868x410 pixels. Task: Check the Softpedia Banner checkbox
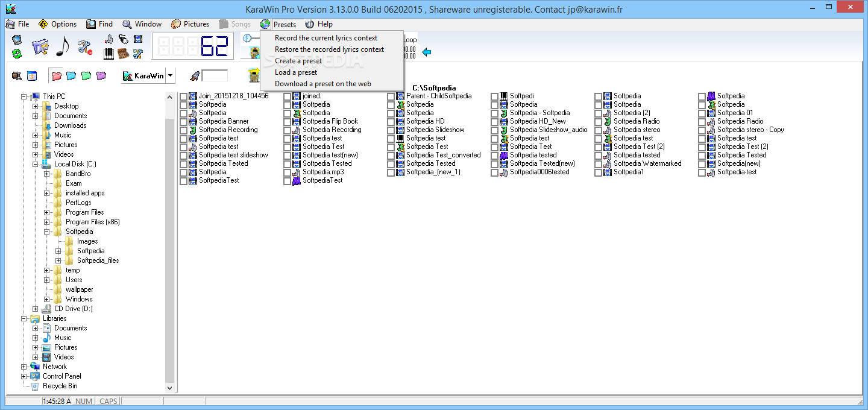tap(183, 122)
